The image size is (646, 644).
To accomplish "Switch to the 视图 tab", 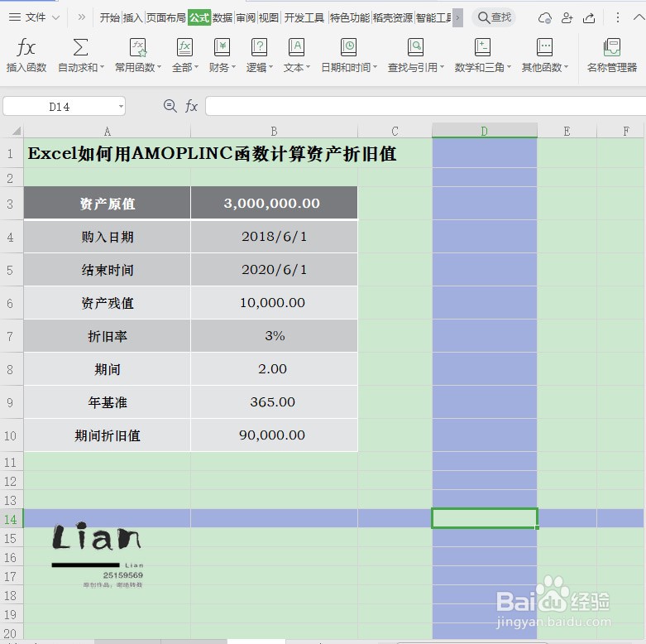I will pos(269,17).
